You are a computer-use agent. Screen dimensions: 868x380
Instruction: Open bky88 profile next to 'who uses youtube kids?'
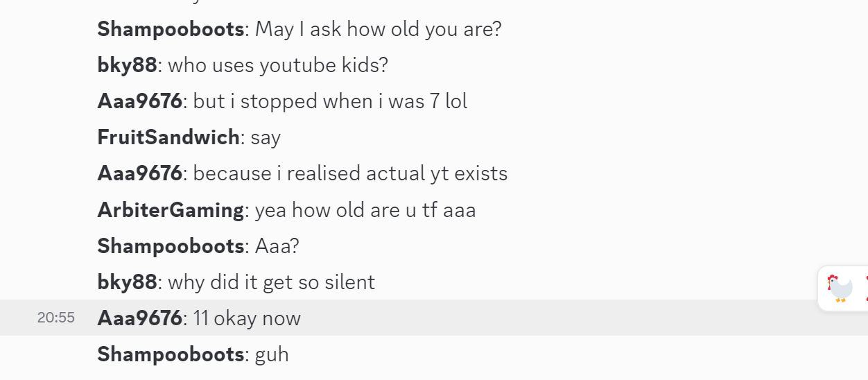(x=127, y=65)
